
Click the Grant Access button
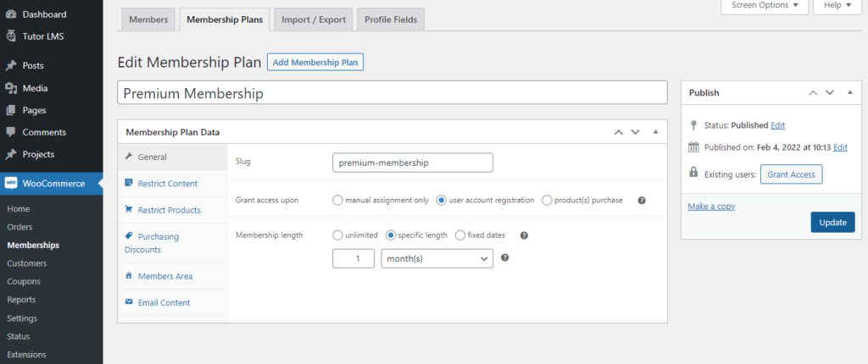tap(791, 174)
